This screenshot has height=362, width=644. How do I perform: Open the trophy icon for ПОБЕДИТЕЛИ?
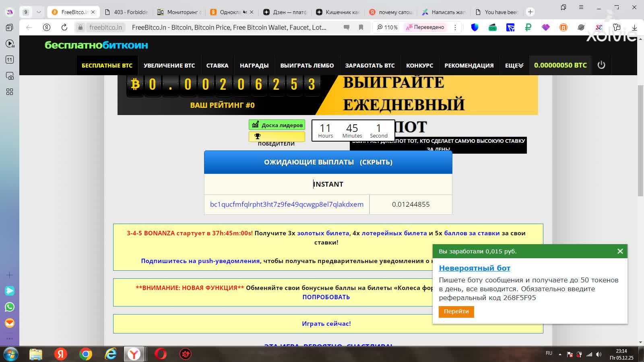pos(257,136)
